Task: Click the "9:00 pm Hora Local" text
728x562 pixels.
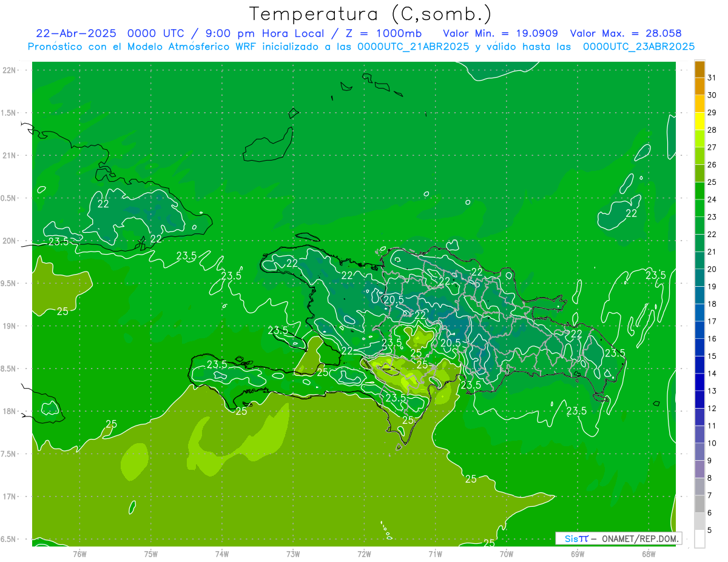Action: (x=265, y=33)
